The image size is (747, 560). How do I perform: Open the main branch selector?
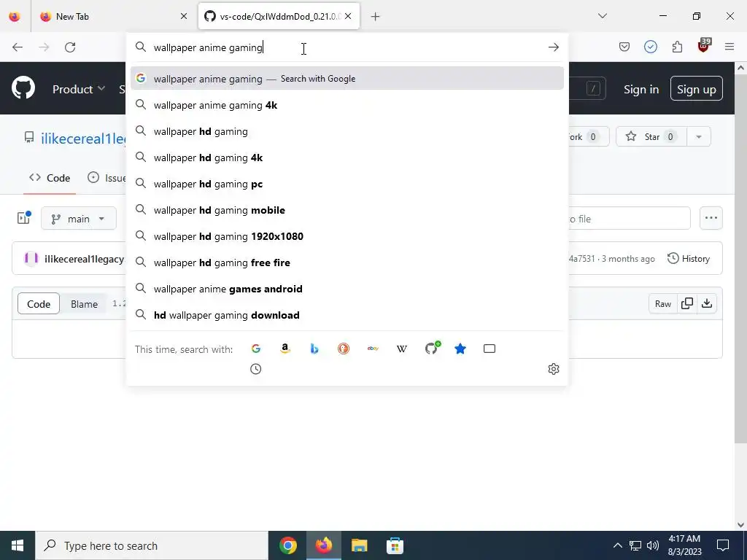(79, 219)
